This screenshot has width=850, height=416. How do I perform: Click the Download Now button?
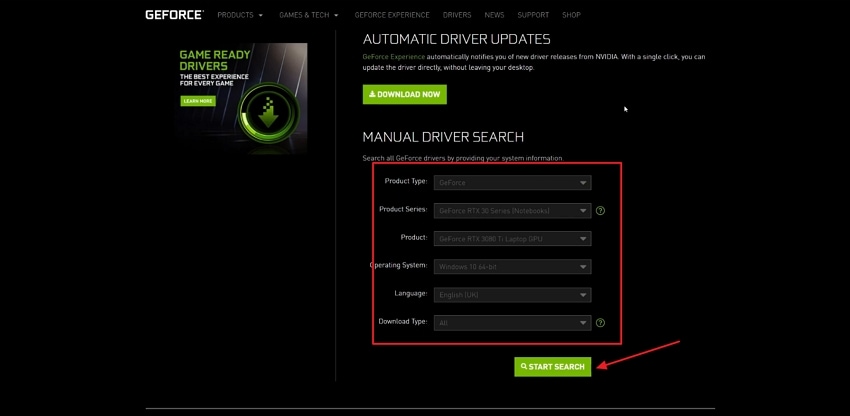point(405,94)
